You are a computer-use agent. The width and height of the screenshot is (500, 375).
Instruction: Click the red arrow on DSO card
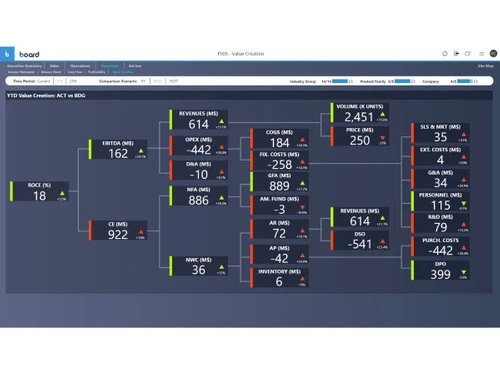[382, 241]
